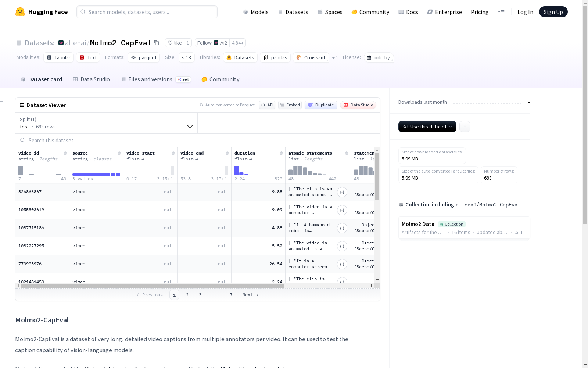The height and width of the screenshot is (368, 588).
Task: Sort by the video_start column
Action: pos(173,153)
